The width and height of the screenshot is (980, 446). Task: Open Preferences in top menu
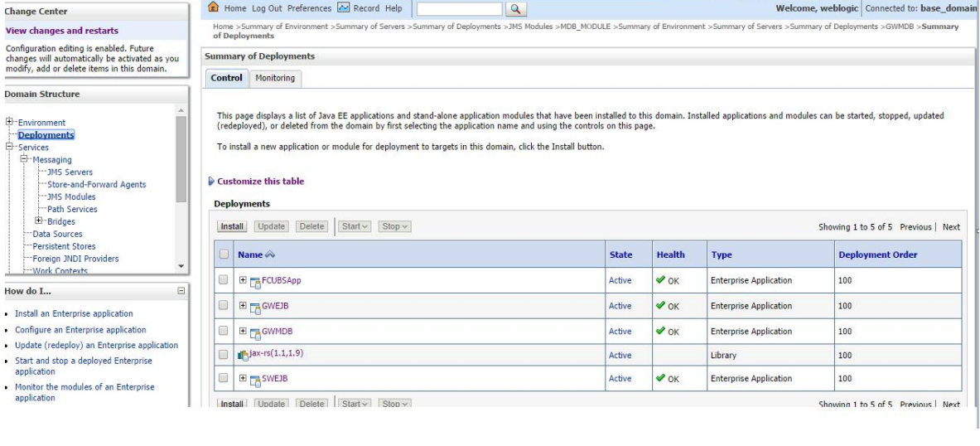click(x=309, y=8)
